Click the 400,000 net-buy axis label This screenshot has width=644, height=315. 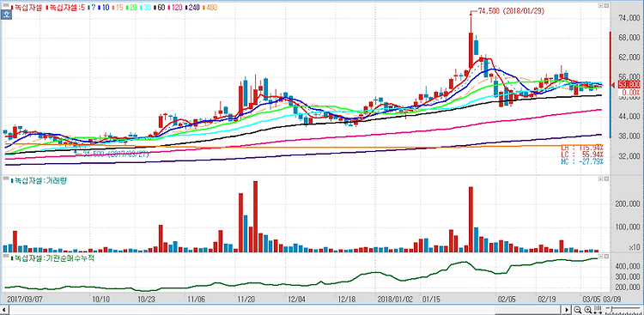pyautogui.click(x=628, y=266)
